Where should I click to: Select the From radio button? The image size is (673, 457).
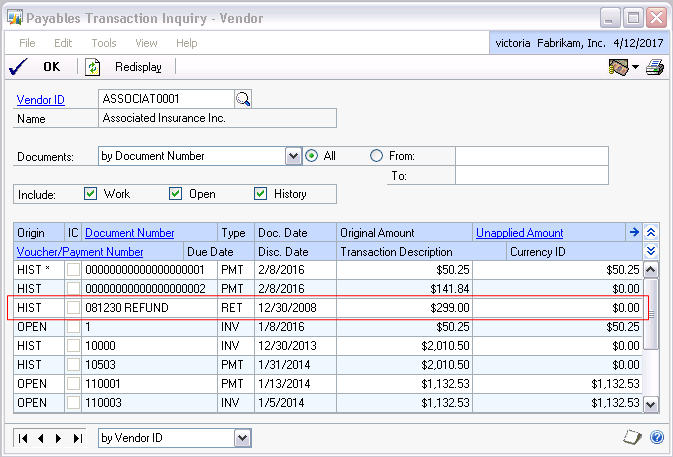(376, 156)
